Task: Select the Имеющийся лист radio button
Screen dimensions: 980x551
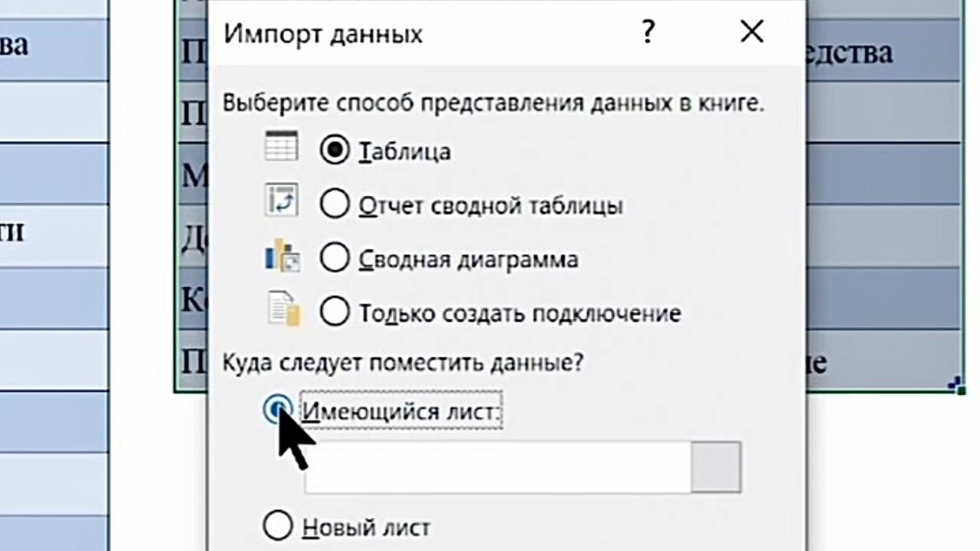Action: [x=276, y=410]
